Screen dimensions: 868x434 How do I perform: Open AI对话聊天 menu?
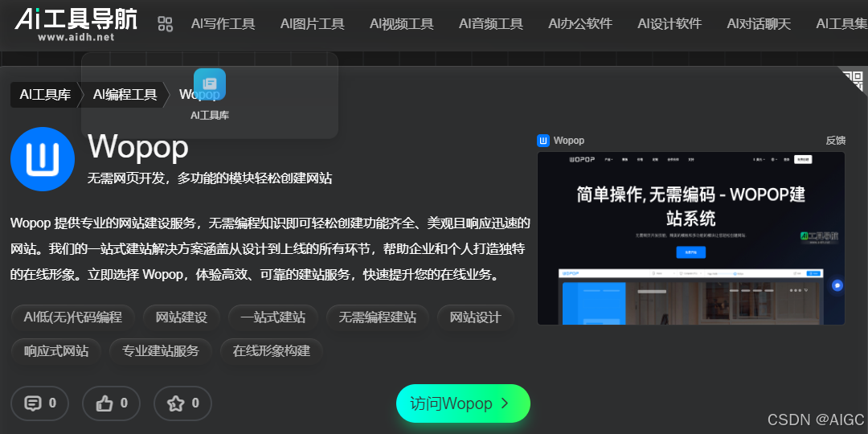pos(759,24)
